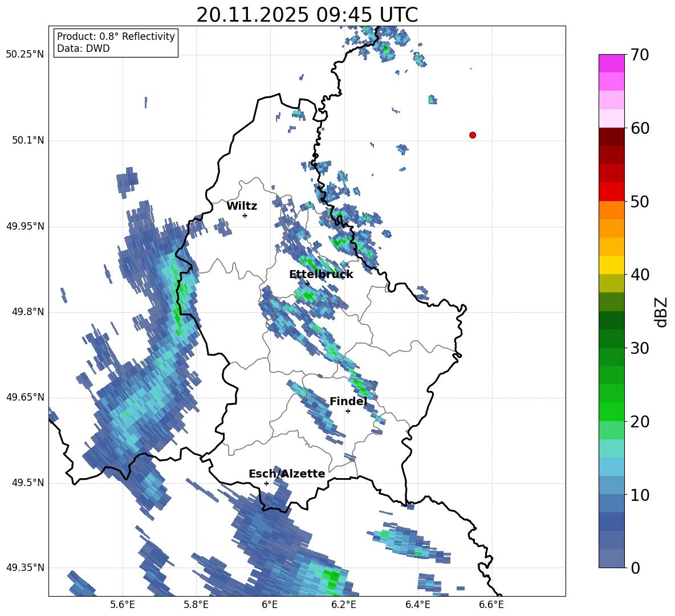Select the Ettelbruck city label
The height and width of the screenshot is (616, 675).
[321, 275]
